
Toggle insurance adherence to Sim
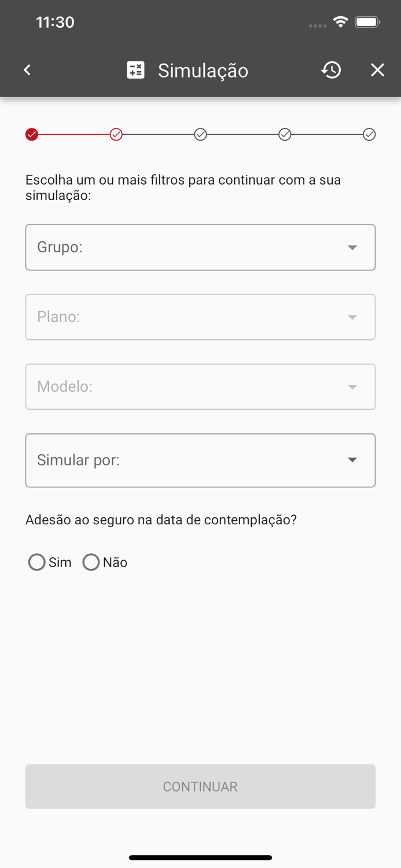point(36,562)
